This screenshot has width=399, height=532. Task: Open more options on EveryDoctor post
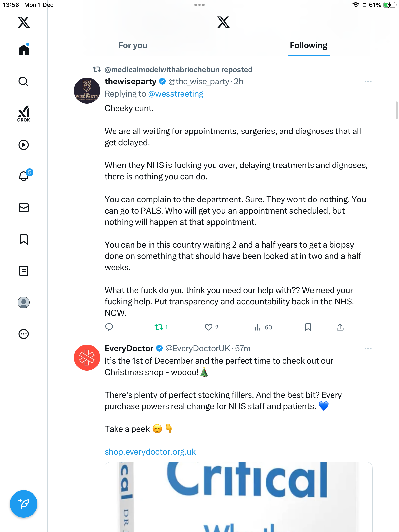click(368, 349)
